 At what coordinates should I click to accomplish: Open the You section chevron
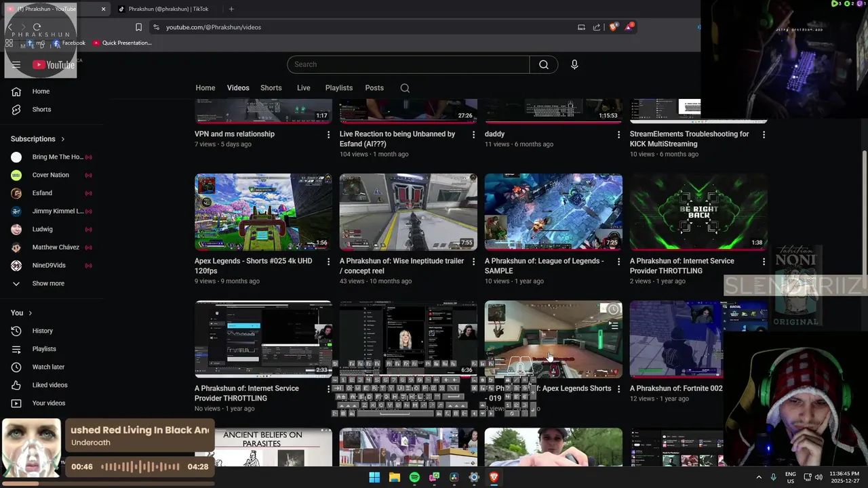coord(31,313)
